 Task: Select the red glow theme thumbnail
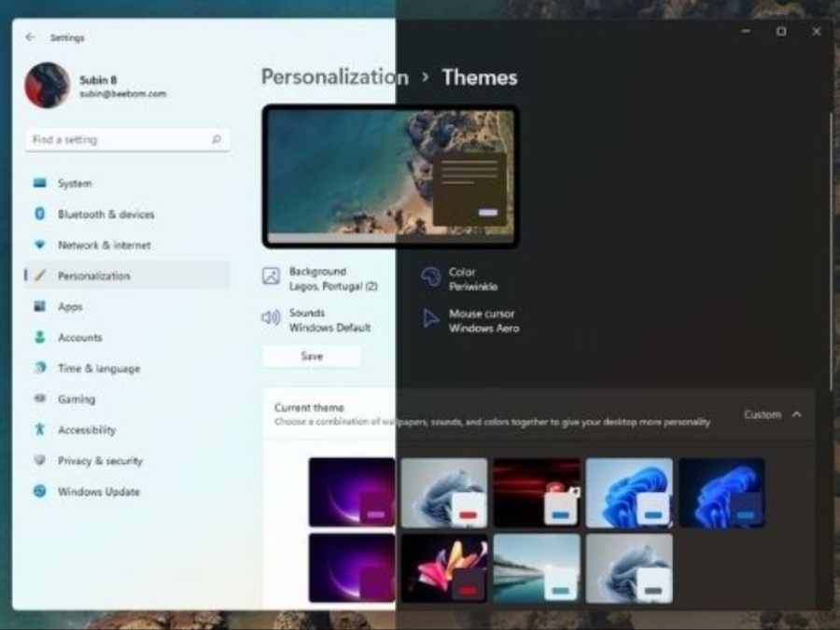537,492
